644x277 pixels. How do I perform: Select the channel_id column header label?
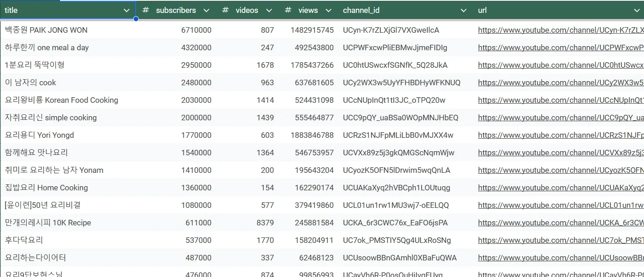pyautogui.click(x=361, y=10)
